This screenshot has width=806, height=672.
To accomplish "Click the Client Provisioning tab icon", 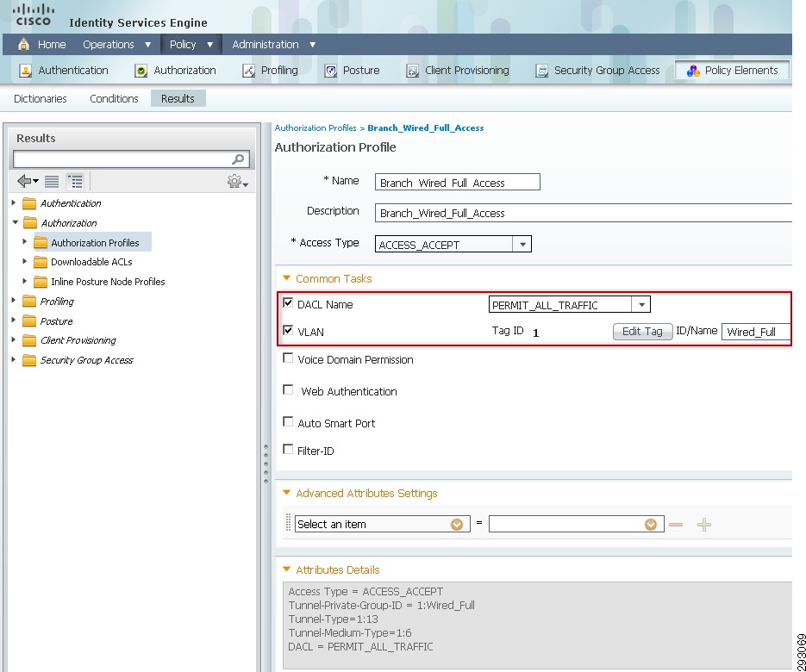I will (x=412, y=71).
